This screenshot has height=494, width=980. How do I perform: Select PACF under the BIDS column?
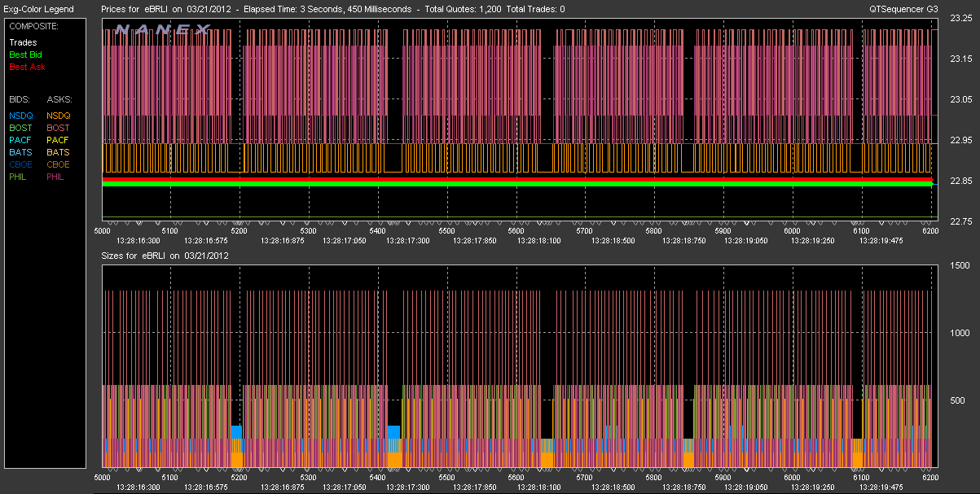click(20, 140)
